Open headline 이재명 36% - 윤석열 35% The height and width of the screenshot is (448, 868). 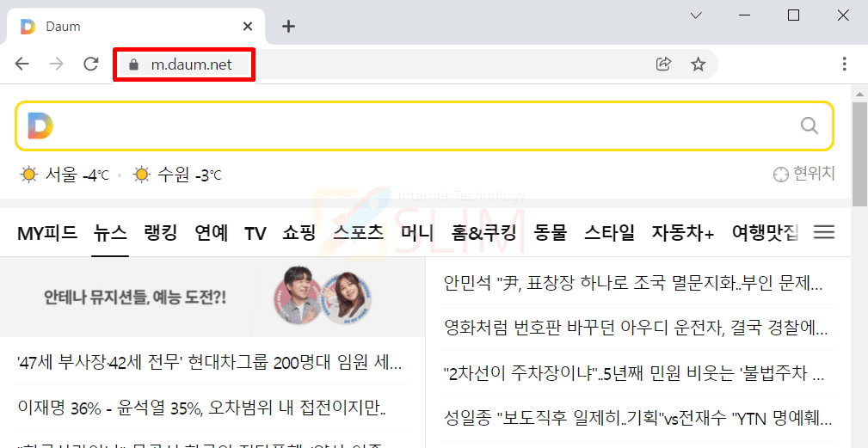(201, 408)
